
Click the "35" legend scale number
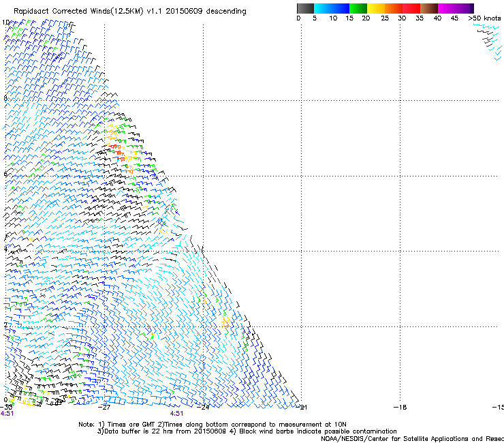420,18
